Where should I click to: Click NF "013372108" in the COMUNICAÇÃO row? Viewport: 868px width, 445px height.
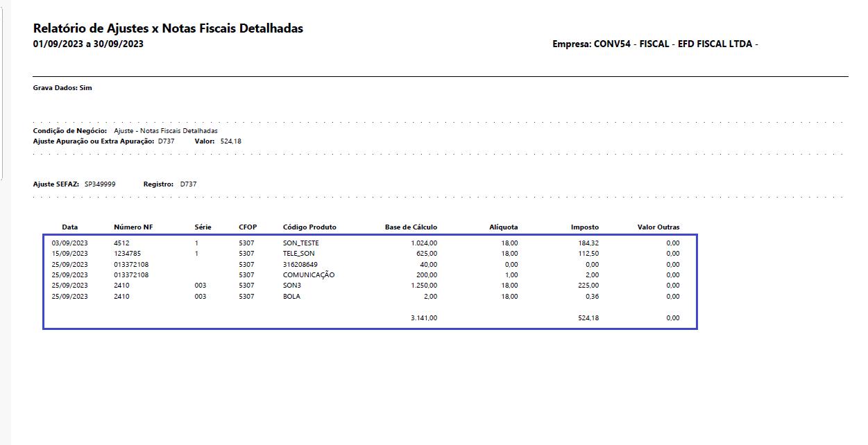[131, 274]
